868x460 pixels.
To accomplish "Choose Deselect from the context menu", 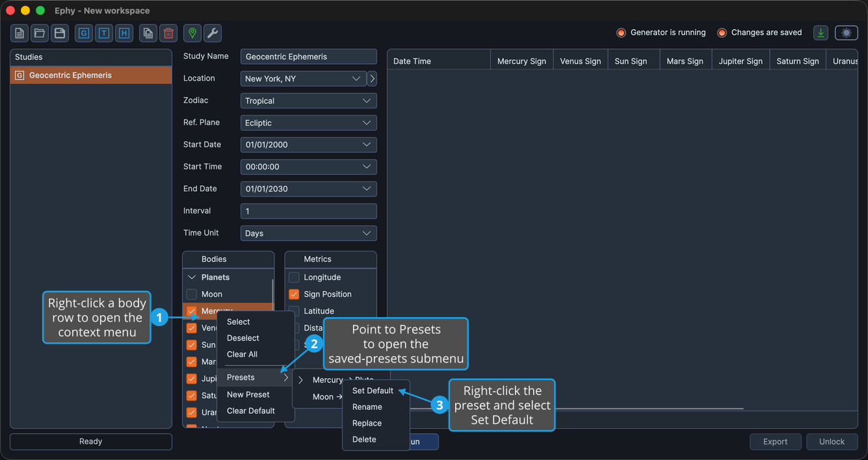I will point(256,338).
